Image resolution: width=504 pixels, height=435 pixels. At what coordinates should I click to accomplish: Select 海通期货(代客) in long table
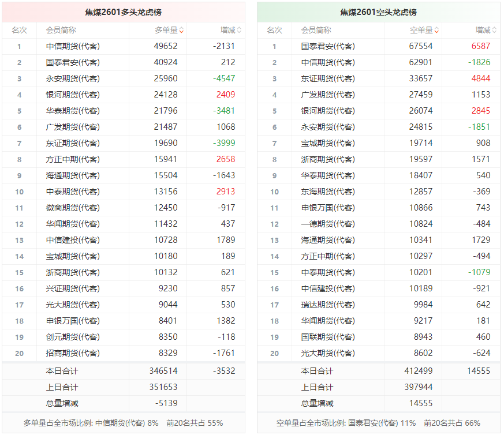pyautogui.click(x=73, y=175)
